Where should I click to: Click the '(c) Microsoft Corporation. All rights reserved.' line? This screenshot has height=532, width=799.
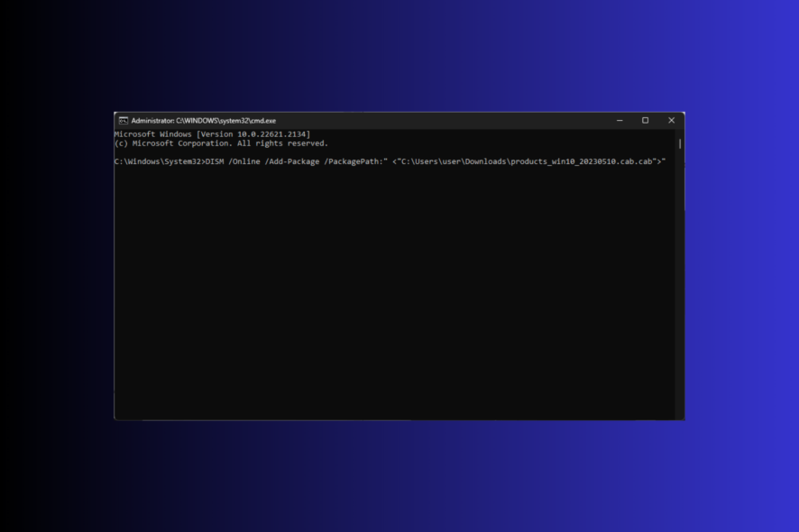[x=221, y=143]
